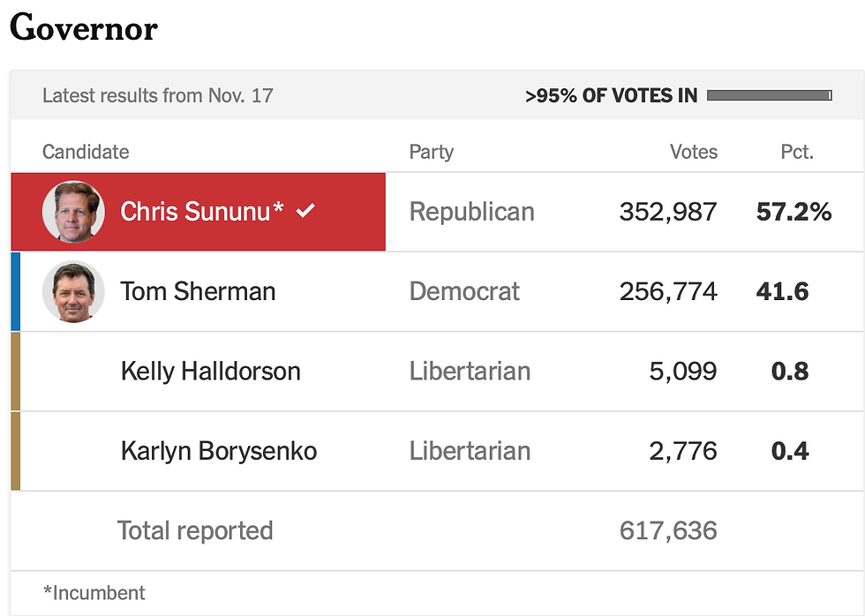Screen dimensions: 865x616
Task: Click Karlyn Borysenko's tan party color bar
Action: point(16,451)
